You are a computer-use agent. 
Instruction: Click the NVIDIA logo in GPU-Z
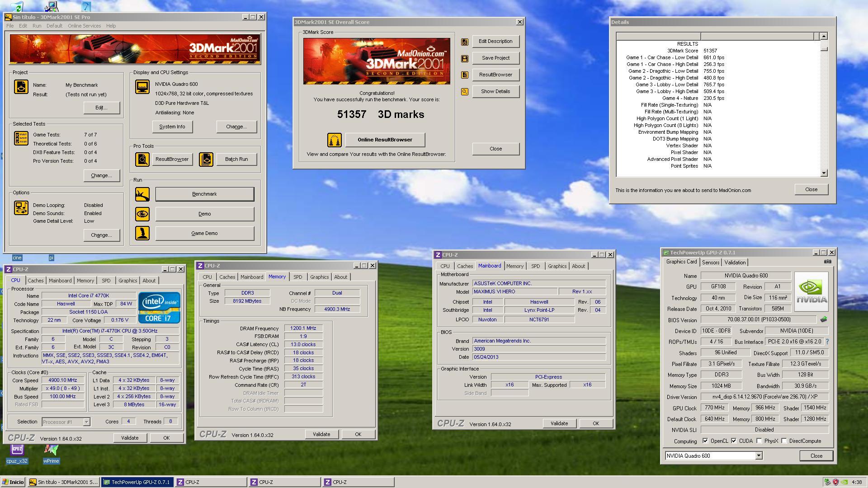(x=811, y=292)
